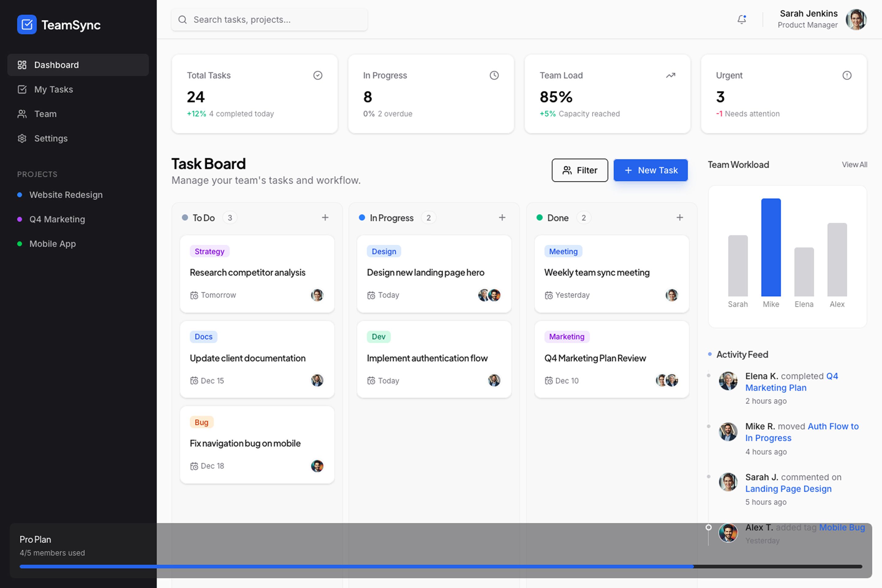Click the Urgent alert icon
Image resolution: width=882 pixels, height=588 pixels.
click(x=847, y=75)
